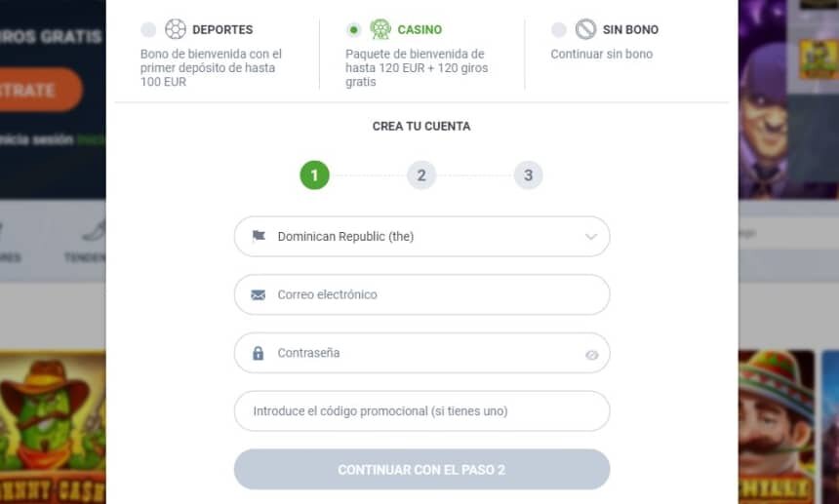
Task: Choose the Sin Bono radio option
Action: (x=558, y=30)
